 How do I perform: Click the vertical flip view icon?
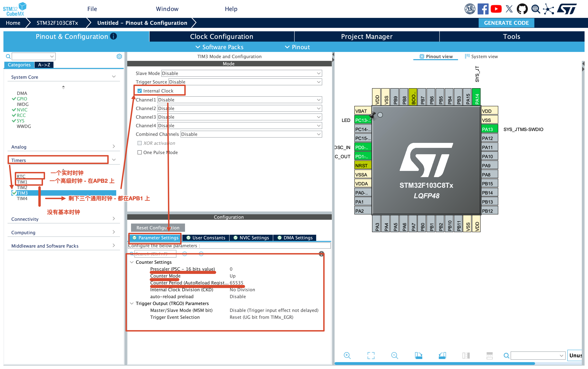[x=466, y=355]
